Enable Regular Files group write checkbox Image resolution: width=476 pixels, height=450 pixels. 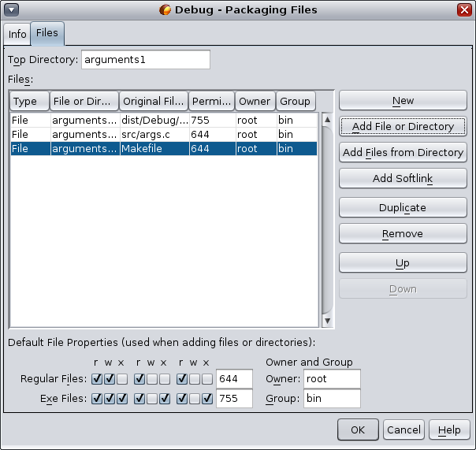[x=152, y=379]
